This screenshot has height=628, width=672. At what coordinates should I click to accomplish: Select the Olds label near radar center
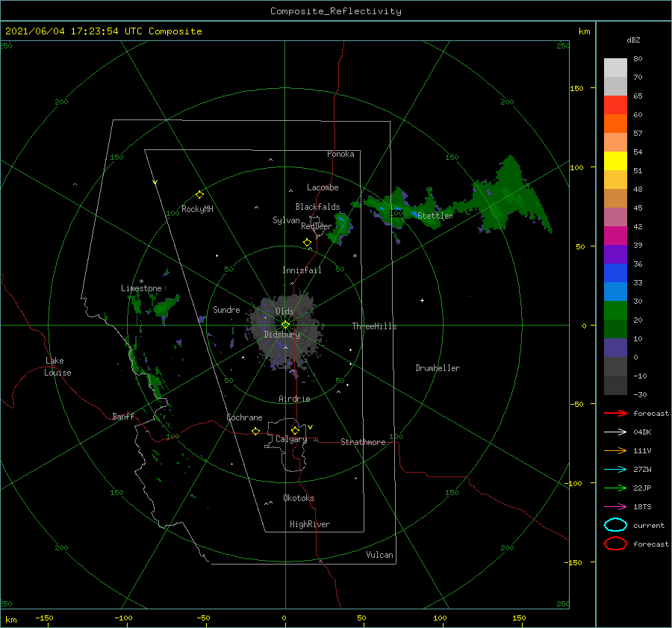point(284,311)
